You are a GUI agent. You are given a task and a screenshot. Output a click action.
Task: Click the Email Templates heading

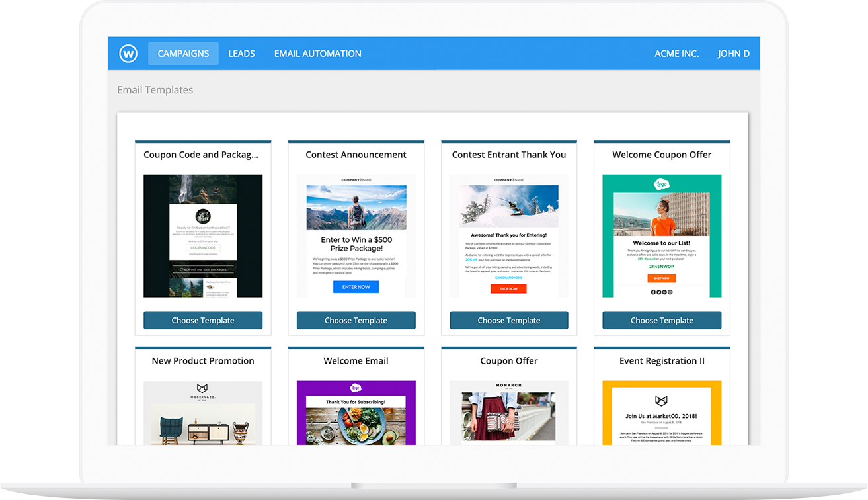click(x=155, y=90)
